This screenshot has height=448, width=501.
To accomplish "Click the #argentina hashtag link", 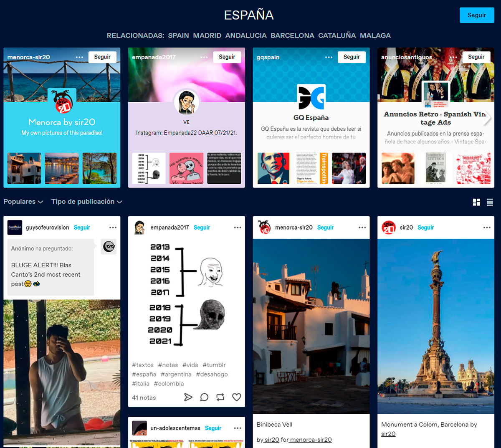I will pos(176,375).
